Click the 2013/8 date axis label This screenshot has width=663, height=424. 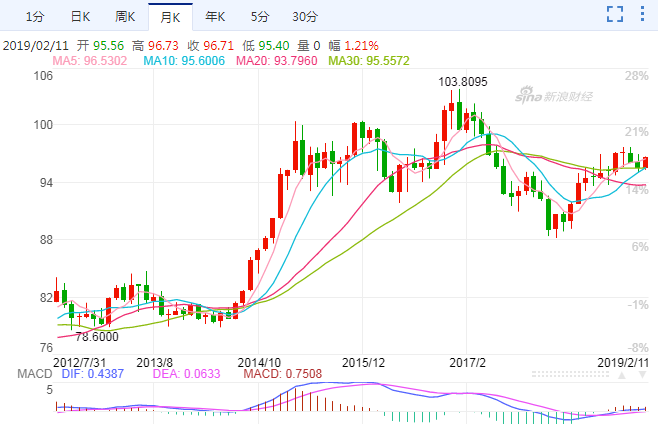click(x=154, y=363)
